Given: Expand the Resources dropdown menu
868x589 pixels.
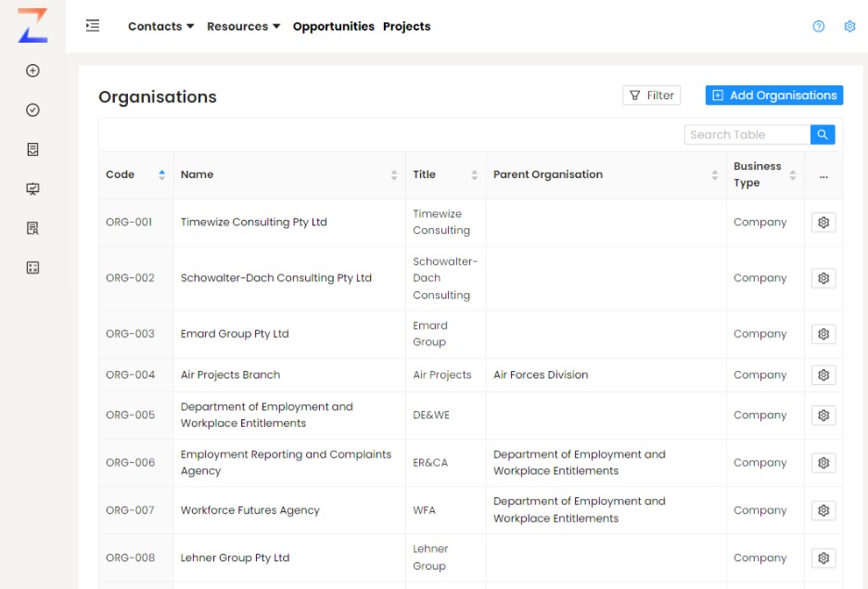Looking at the screenshot, I should [x=243, y=26].
